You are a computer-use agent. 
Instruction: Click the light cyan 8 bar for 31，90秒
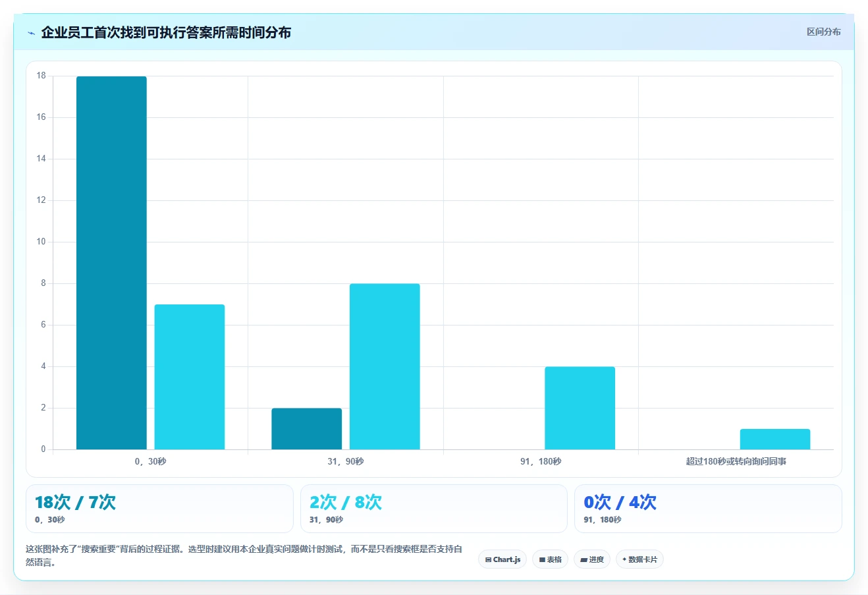point(385,366)
